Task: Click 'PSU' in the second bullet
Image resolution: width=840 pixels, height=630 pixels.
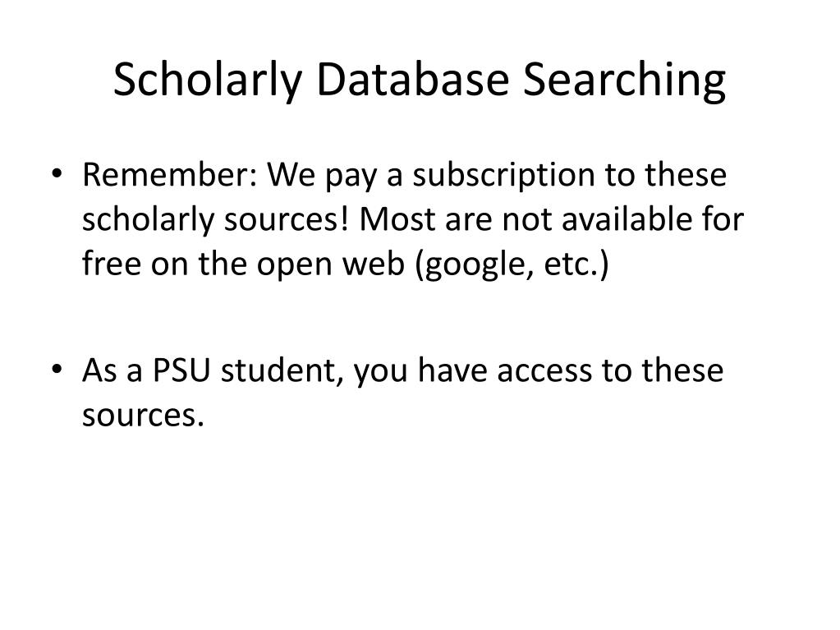Action: coord(181,370)
